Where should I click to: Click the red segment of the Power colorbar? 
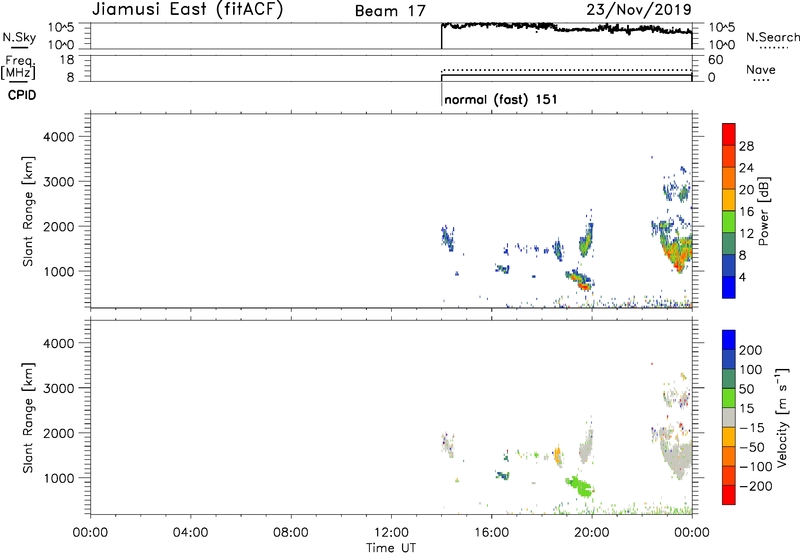click(729, 134)
